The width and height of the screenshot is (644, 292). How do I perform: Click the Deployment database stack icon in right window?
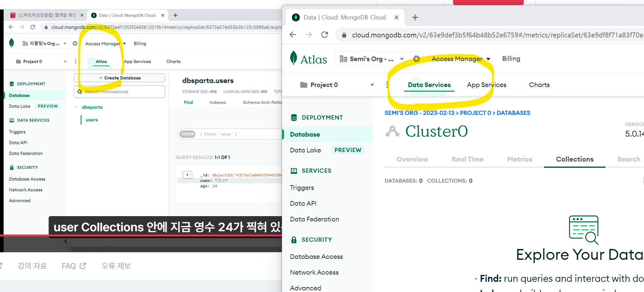(294, 118)
